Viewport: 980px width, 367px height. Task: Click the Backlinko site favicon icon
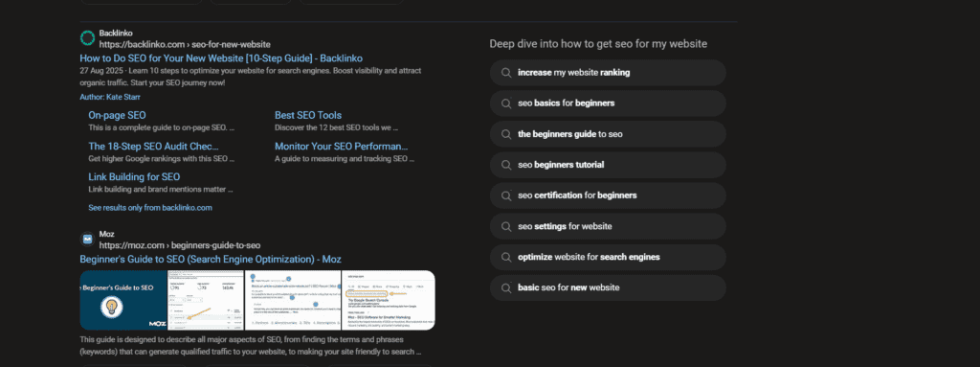[x=87, y=38]
